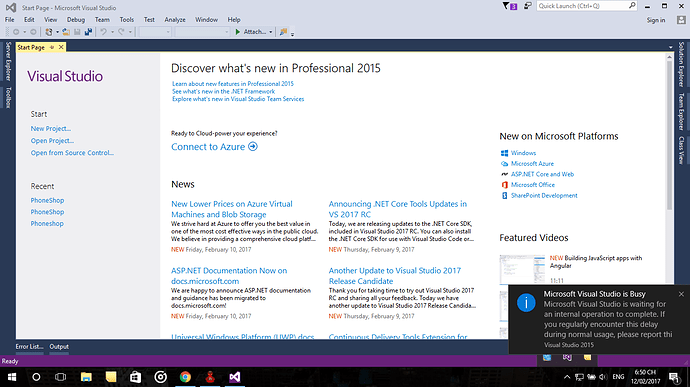The image size is (690, 387).
Task: Click the New Project link
Action: tap(51, 129)
